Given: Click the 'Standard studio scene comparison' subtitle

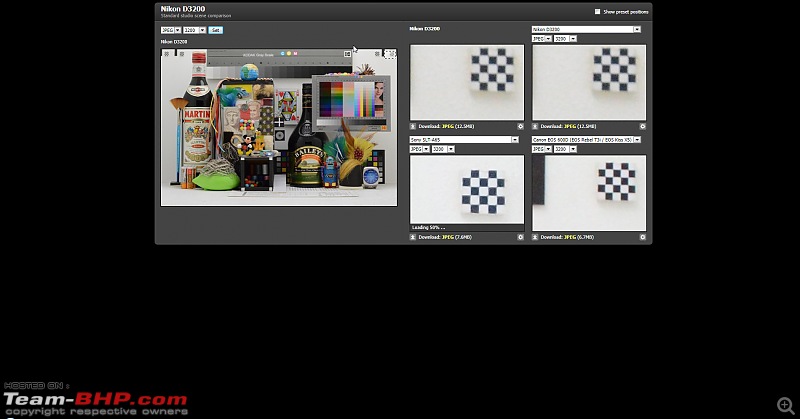Looking at the screenshot, I should (x=196, y=16).
